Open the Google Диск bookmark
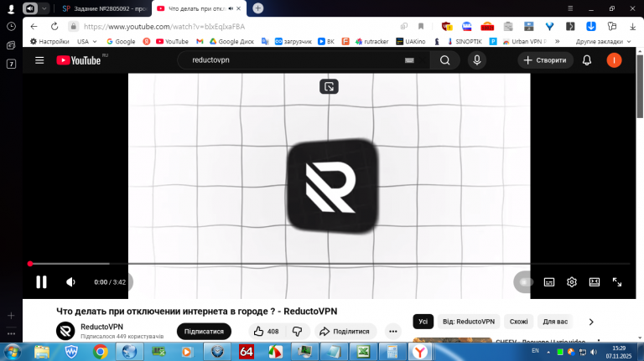 tap(231, 41)
